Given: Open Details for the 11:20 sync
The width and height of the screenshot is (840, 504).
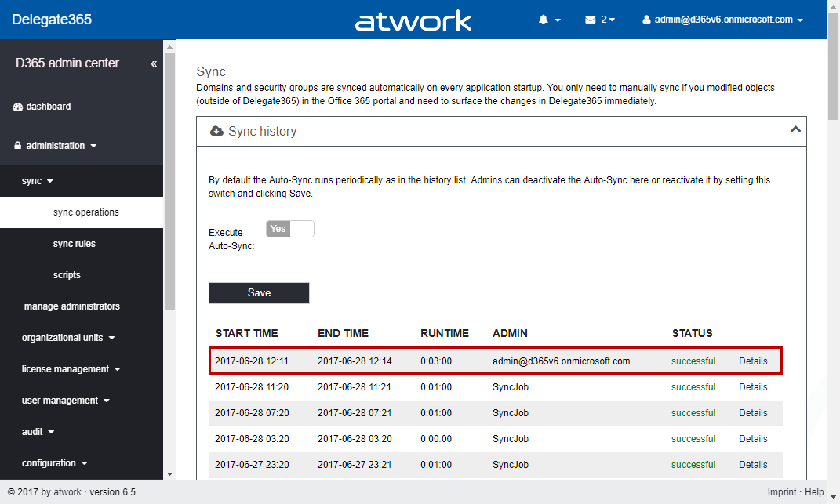Looking at the screenshot, I should pos(753,386).
